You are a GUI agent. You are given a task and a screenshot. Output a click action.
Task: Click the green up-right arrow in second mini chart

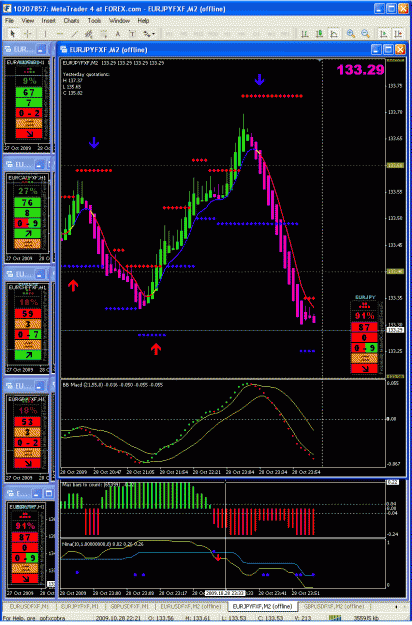[x=27, y=233]
